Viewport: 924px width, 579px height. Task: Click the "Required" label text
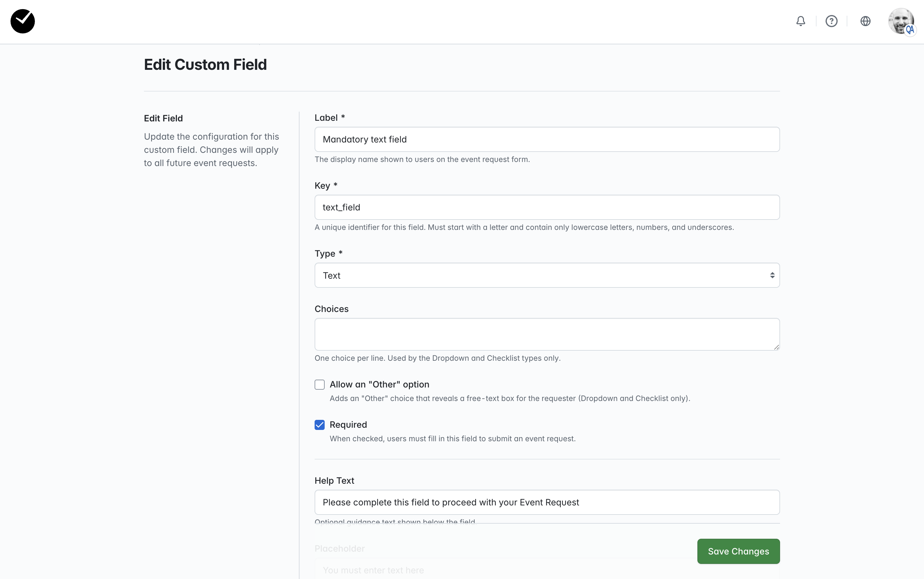[348, 425]
